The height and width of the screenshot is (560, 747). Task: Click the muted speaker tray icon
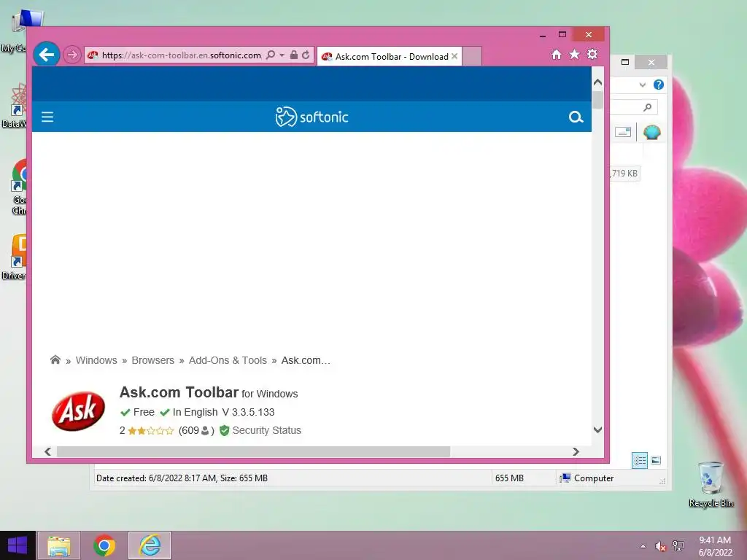point(660,546)
